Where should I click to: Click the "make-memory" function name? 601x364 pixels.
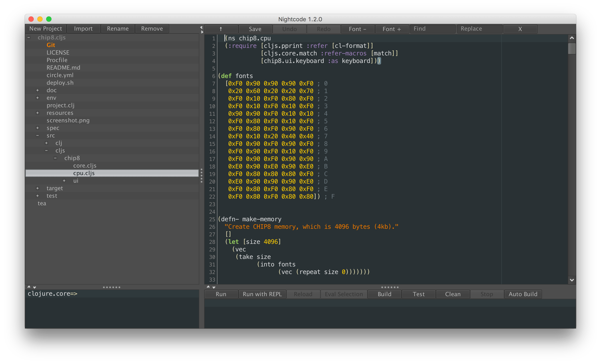coord(262,219)
